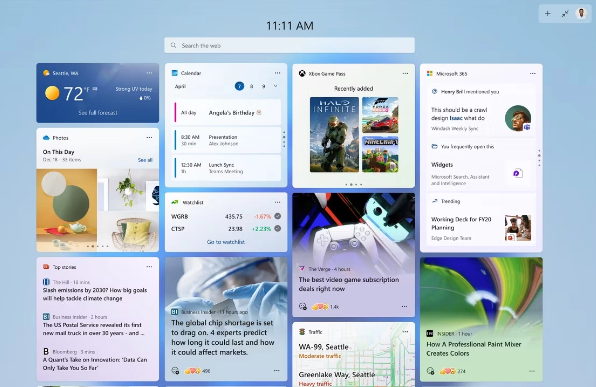Click emoji reactions on chip shortage article

click(193, 371)
